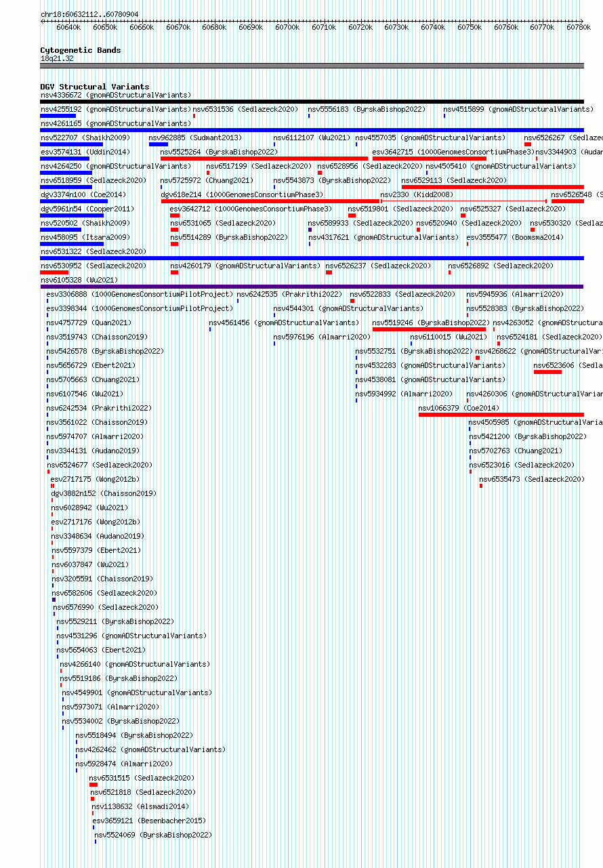Open variant nsv5976196 (Almarri2020)
Viewport: 603px width, 868px height.
click(x=322, y=337)
